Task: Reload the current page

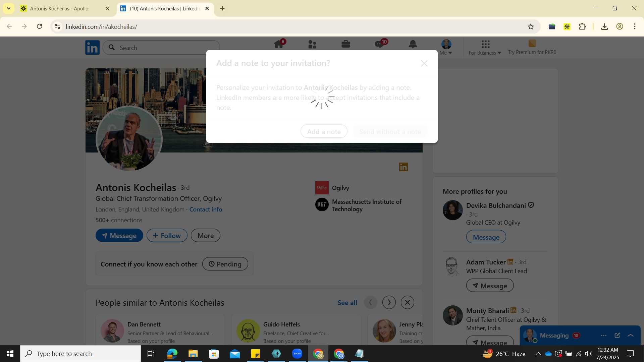Action: [39, 26]
